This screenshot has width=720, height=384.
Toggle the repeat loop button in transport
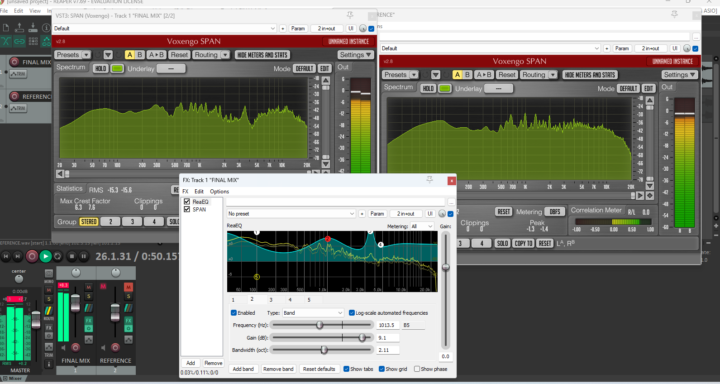pos(58,256)
